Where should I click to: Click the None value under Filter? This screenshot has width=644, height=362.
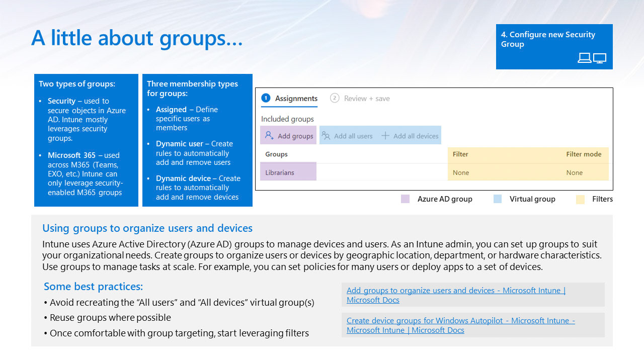pyautogui.click(x=461, y=172)
